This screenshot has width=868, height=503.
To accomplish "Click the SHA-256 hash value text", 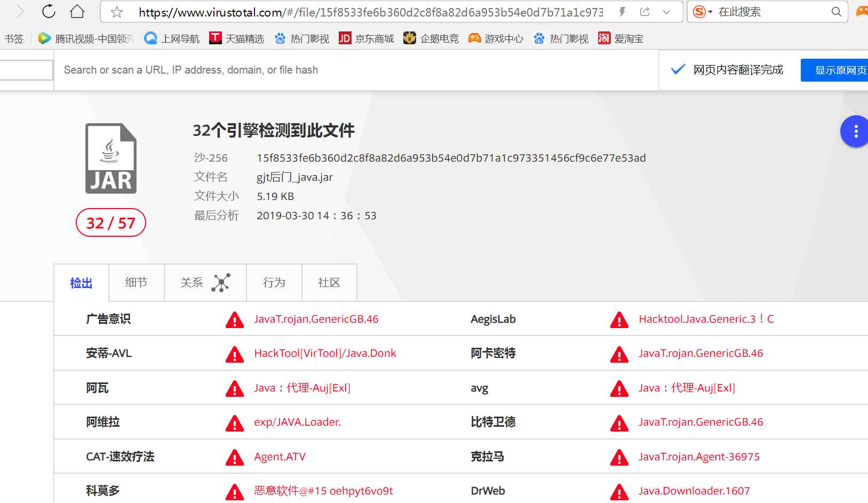I will 451,158.
